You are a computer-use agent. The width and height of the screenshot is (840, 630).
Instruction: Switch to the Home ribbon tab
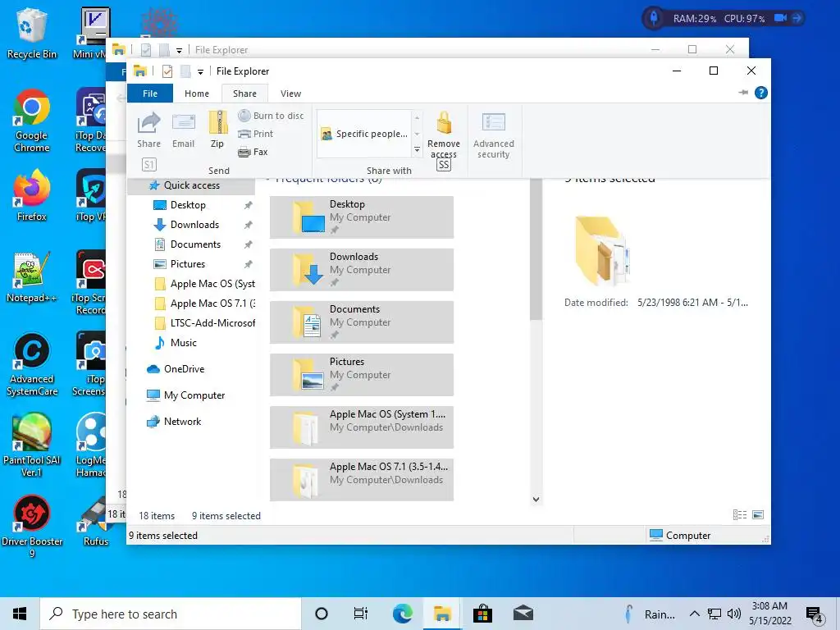click(197, 94)
